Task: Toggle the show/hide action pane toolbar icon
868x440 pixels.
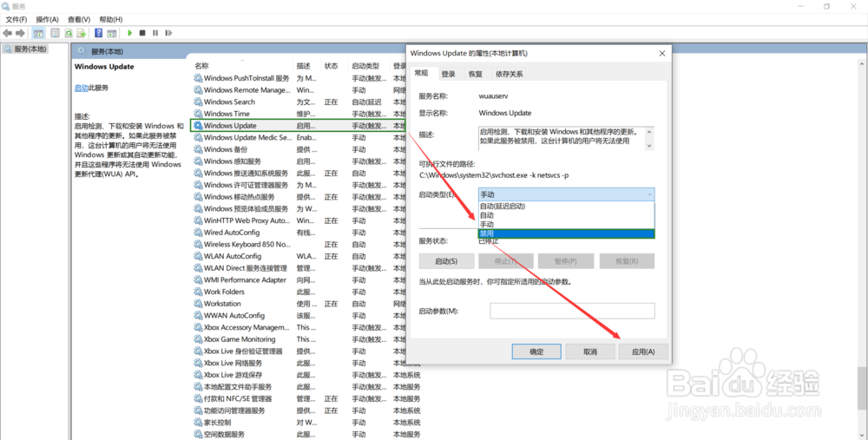Action: [112, 33]
